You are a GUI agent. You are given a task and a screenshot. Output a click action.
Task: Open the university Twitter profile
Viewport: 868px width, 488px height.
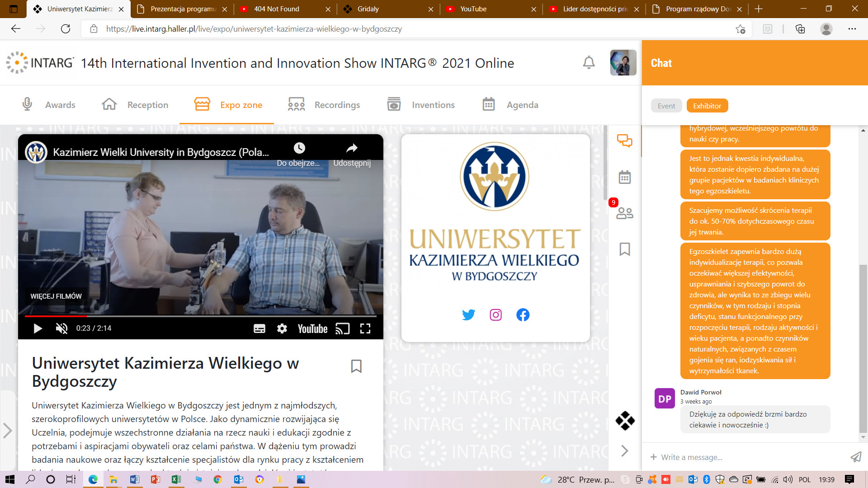[468, 314]
